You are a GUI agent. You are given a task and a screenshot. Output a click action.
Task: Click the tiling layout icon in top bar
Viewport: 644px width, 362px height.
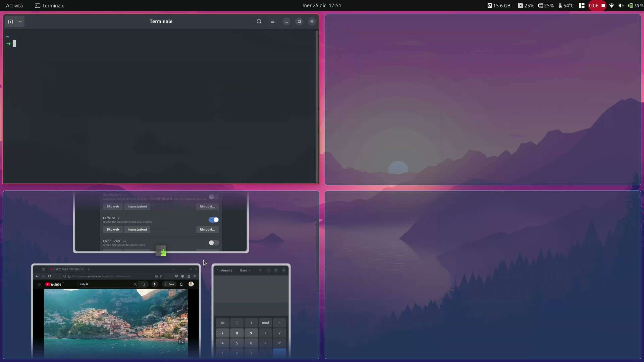tap(582, 5)
